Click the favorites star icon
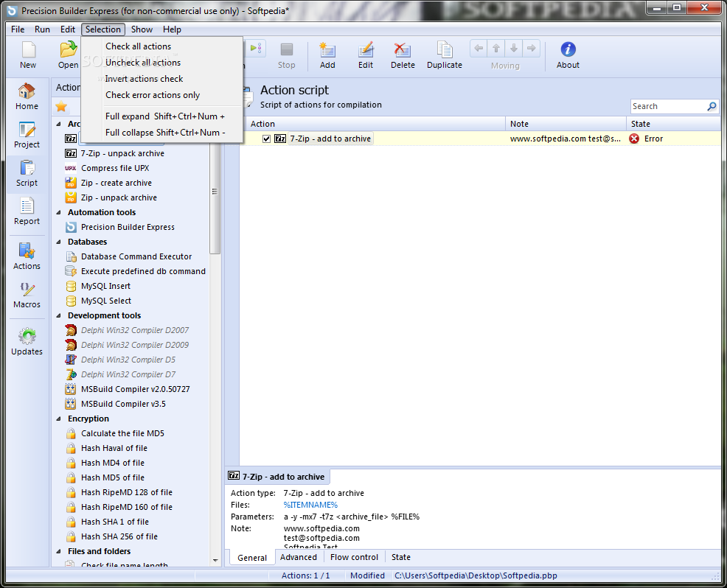The height and width of the screenshot is (588, 727). (61, 107)
